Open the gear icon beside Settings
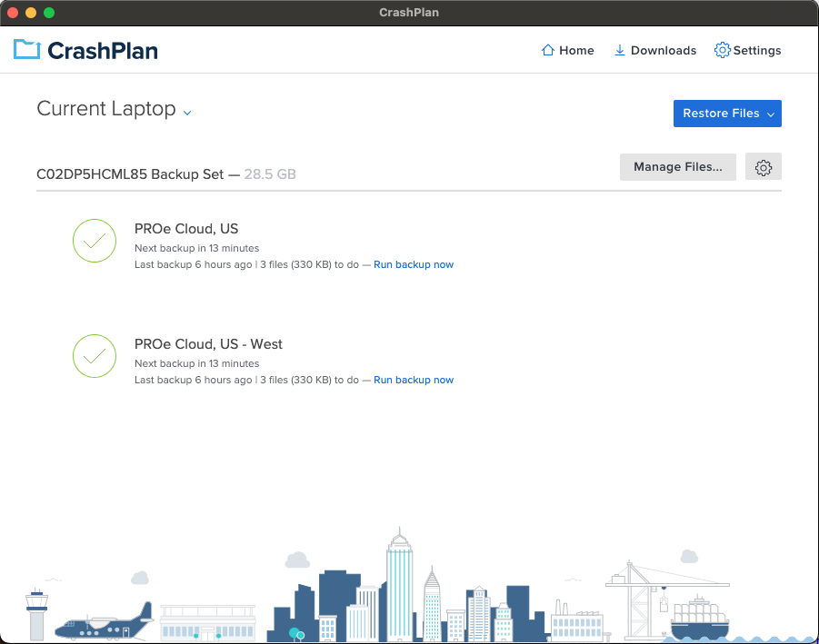 (723, 51)
